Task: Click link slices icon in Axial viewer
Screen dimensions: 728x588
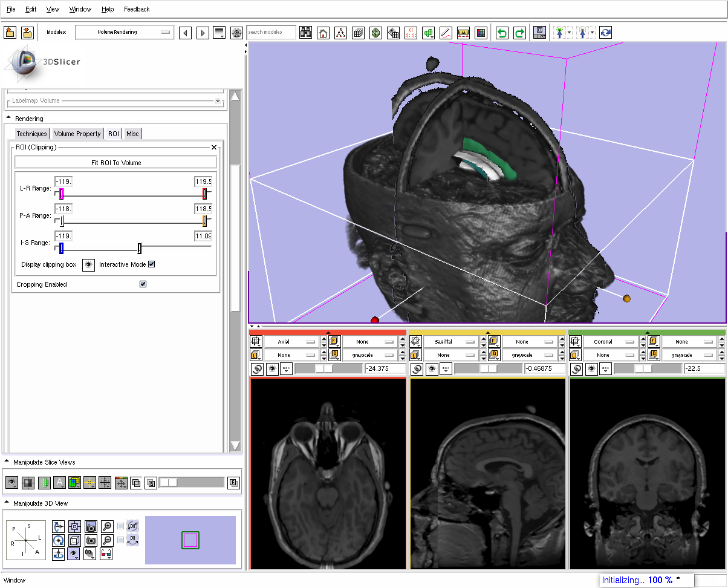Action: click(x=257, y=368)
